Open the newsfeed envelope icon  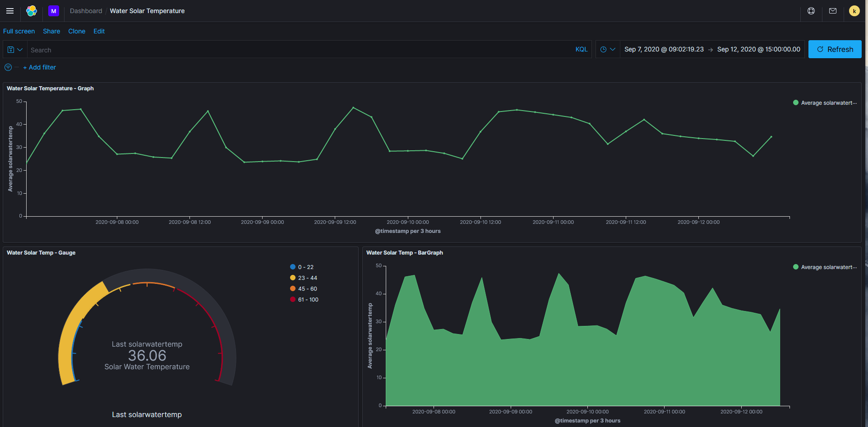833,11
